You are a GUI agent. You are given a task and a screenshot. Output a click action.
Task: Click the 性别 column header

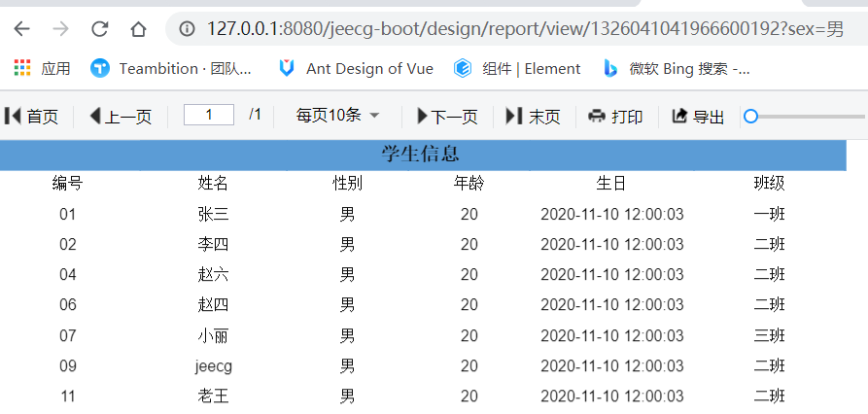point(347,184)
